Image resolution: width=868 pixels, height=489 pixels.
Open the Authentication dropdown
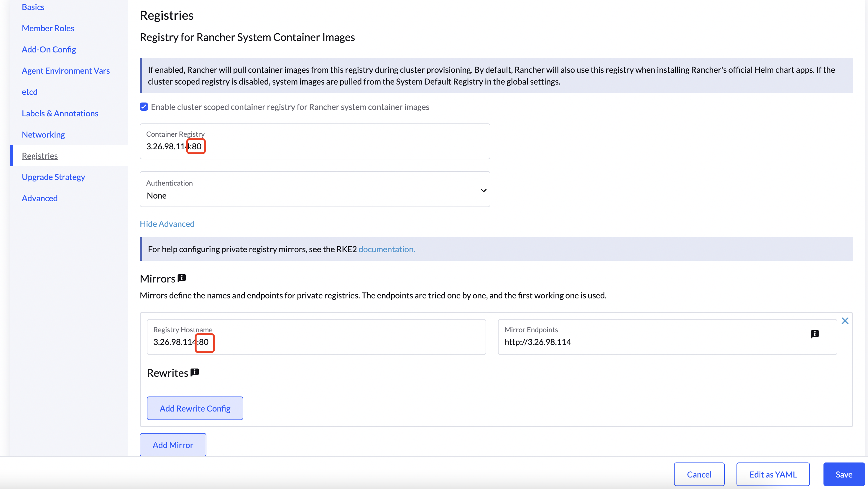point(315,189)
